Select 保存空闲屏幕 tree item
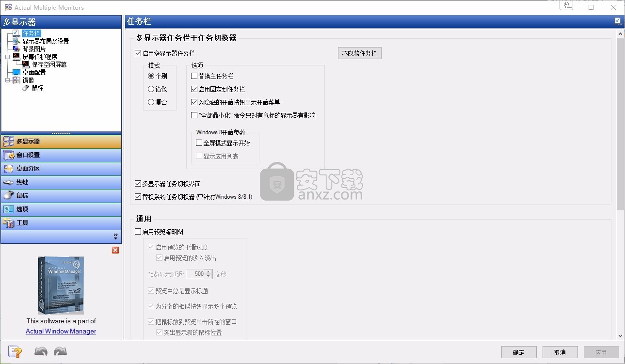Image resolution: width=625 pixels, height=364 pixels. 49,64
